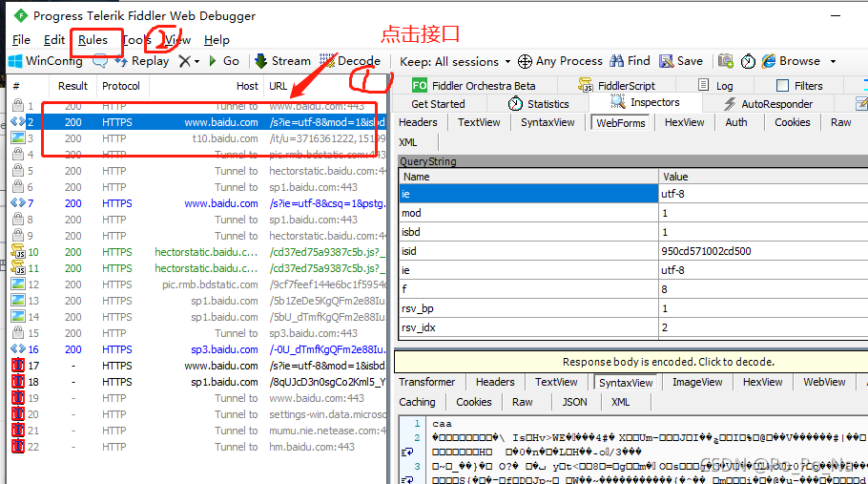The height and width of the screenshot is (484, 868).
Task: Open the Keep: All sessions dropdown
Action: pos(455,61)
